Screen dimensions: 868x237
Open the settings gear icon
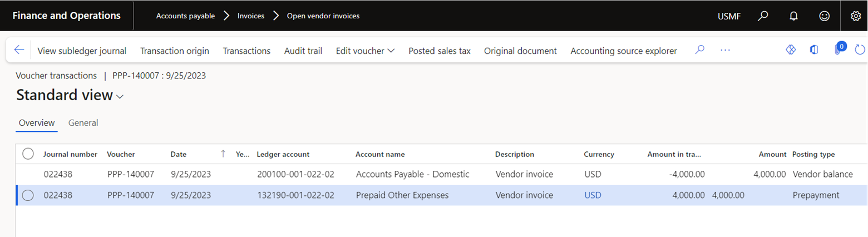pos(856,16)
